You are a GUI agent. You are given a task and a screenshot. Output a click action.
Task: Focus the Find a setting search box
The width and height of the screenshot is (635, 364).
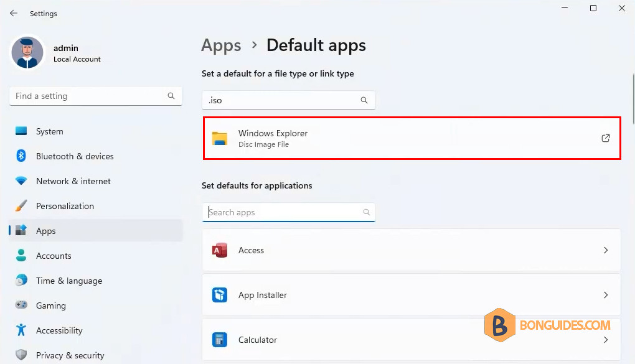tap(96, 96)
